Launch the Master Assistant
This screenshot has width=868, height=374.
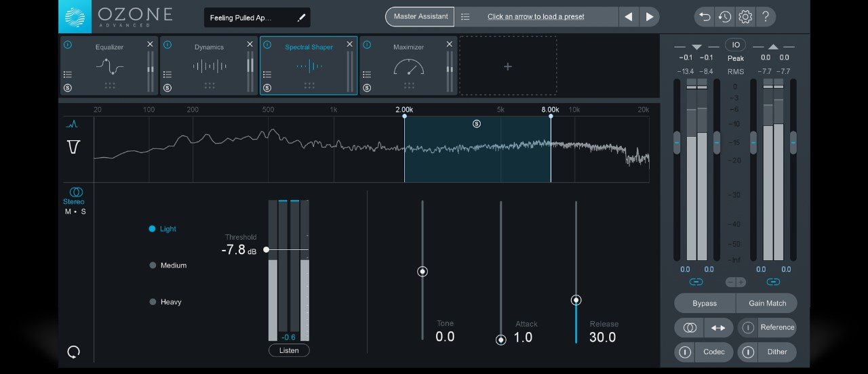click(420, 16)
